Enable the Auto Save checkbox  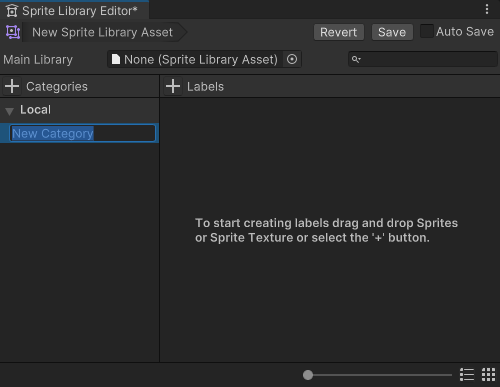pos(426,31)
